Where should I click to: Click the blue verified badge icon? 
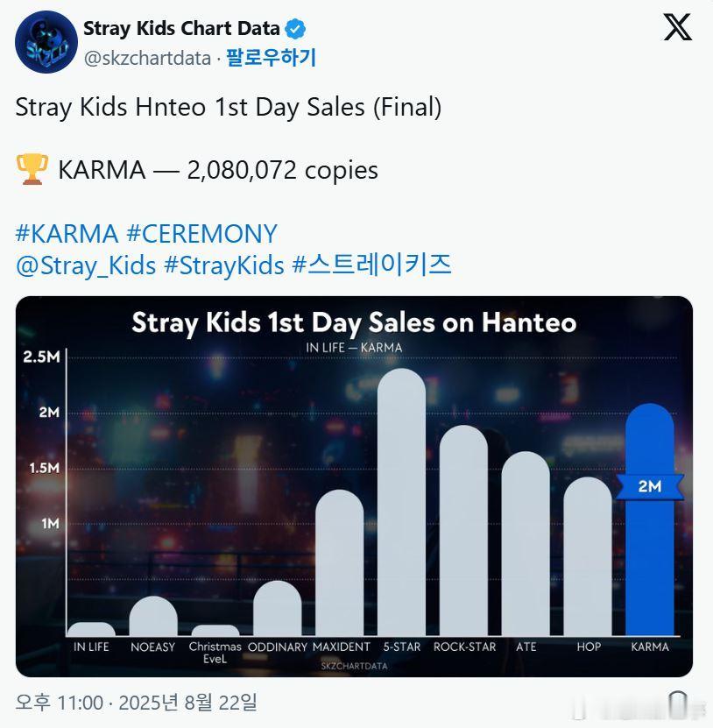(295, 29)
